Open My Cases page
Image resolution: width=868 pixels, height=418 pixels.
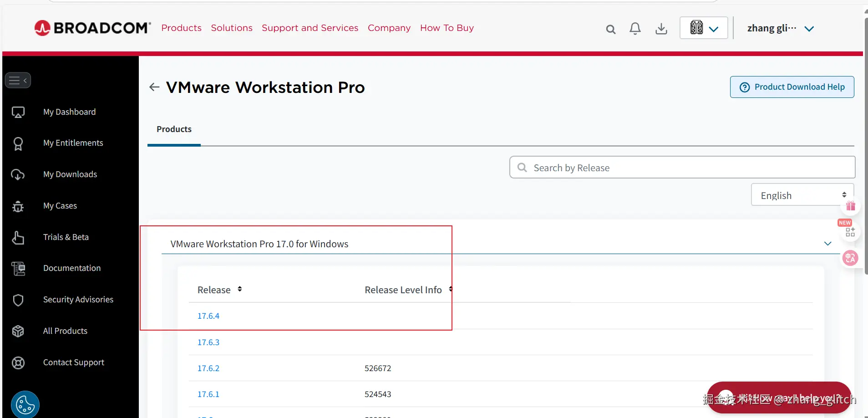[x=60, y=206]
